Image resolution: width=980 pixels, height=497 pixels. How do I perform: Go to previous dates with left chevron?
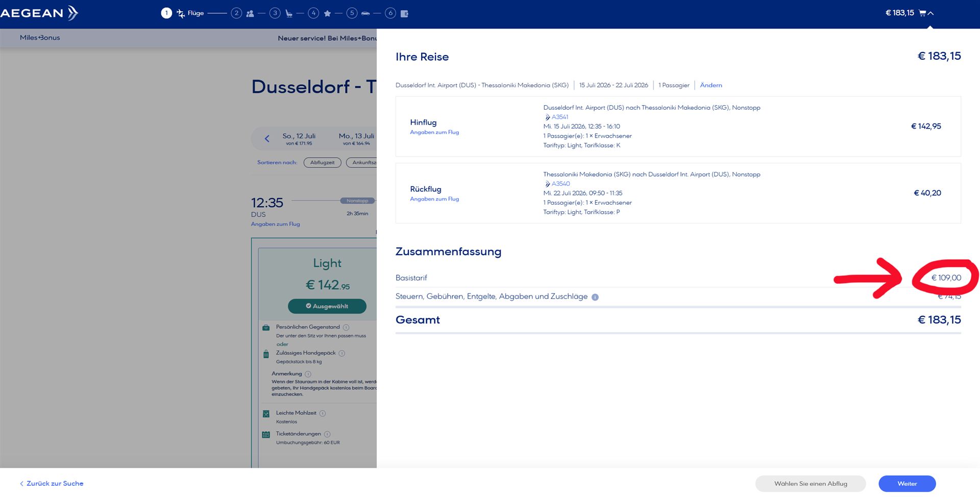(267, 138)
